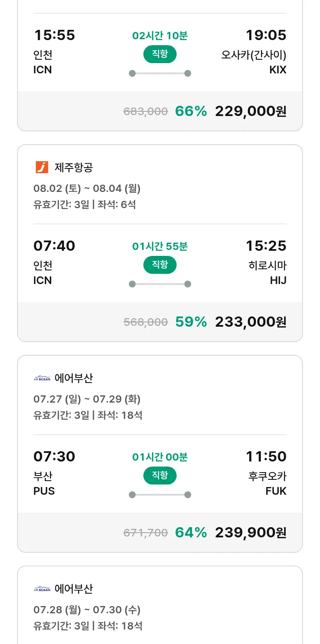The height and width of the screenshot is (644, 320).
Task: Click the route line on the Busan–Fukuoka flight
Action: point(160,495)
